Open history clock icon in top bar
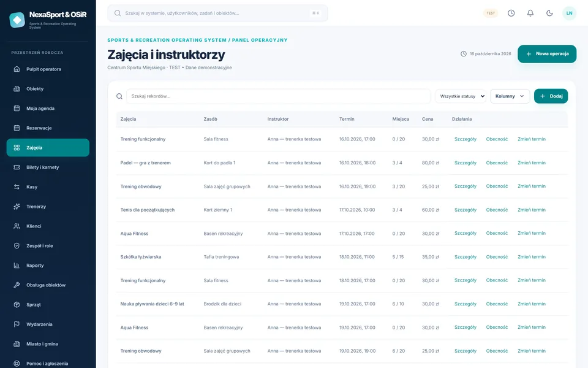Image resolution: width=588 pixels, height=368 pixels. 511,13
